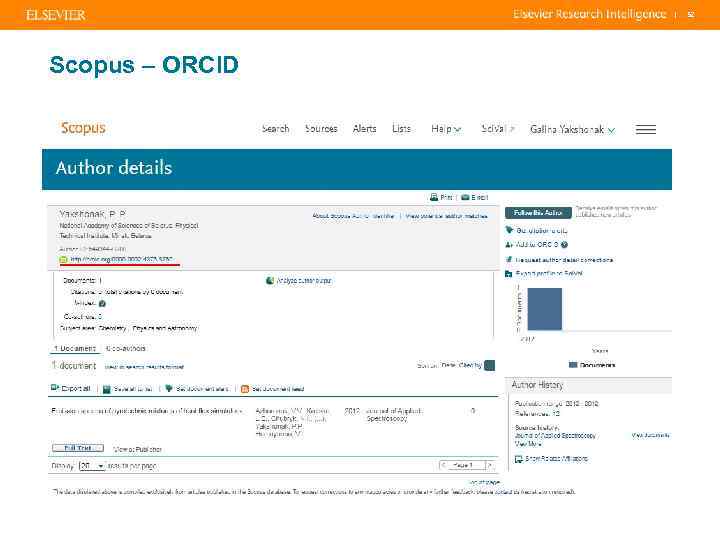Click the Set document alert link text
The height and width of the screenshot is (540, 720).
coord(202,389)
